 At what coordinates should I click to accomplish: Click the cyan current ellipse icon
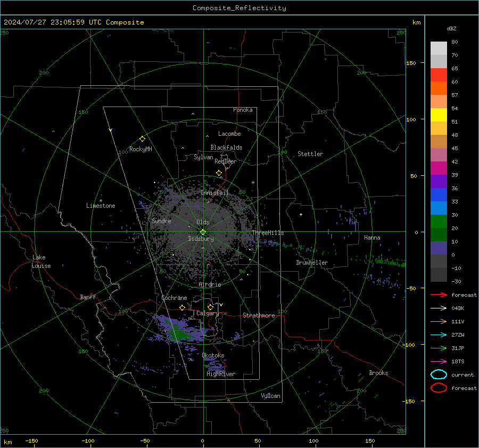[x=439, y=374]
